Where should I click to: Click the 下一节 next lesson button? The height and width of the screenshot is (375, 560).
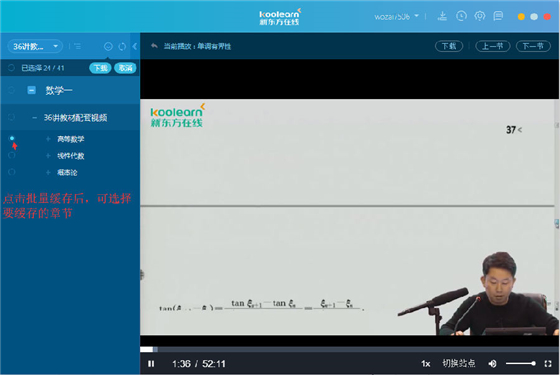(533, 46)
